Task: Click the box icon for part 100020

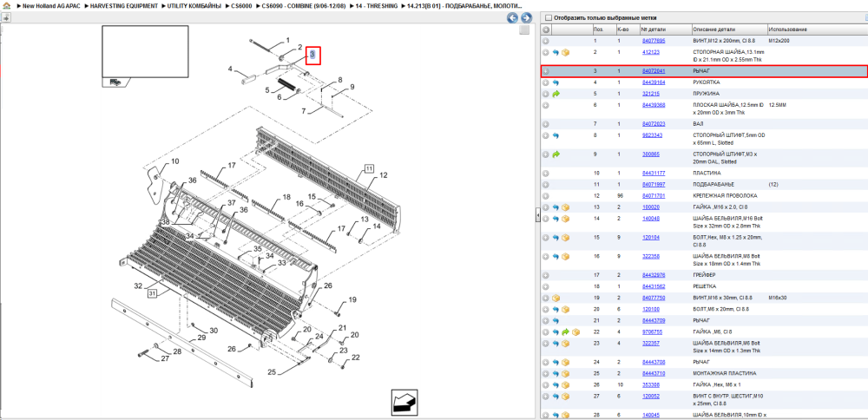Action: [x=565, y=207]
